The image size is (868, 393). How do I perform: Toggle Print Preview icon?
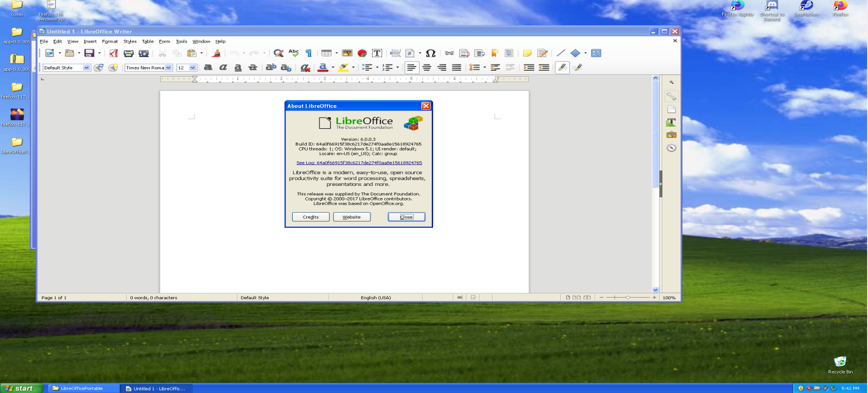144,53
